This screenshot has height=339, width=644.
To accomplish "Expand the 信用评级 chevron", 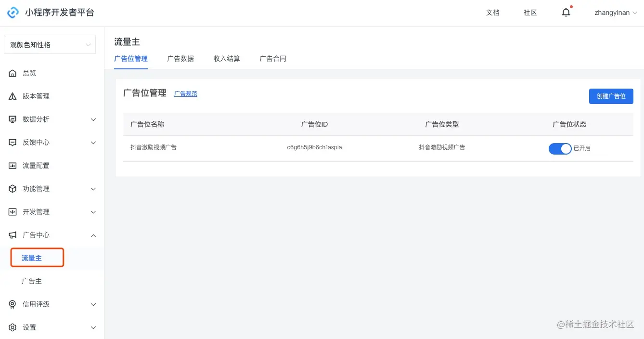I will pyautogui.click(x=93, y=304).
